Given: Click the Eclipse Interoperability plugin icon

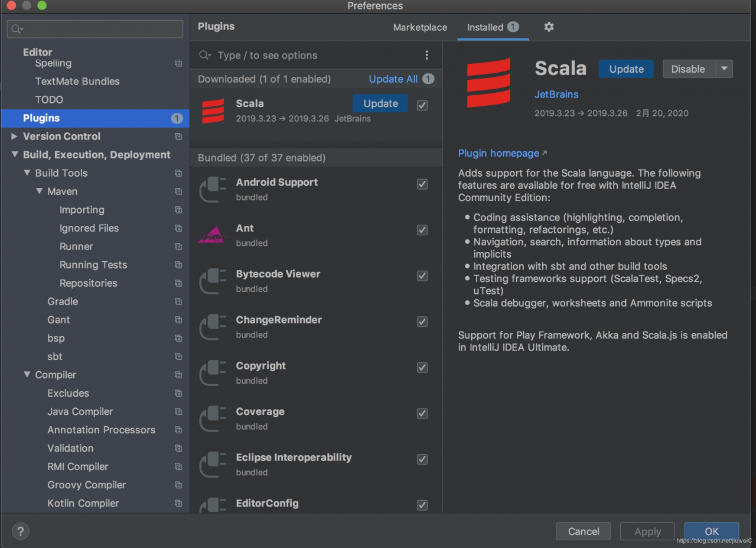Looking at the screenshot, I should [x=213, y=464].
